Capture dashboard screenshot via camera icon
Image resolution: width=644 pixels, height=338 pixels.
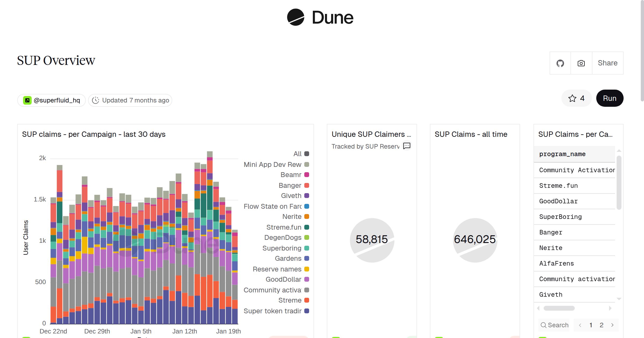tap(581, 63)
